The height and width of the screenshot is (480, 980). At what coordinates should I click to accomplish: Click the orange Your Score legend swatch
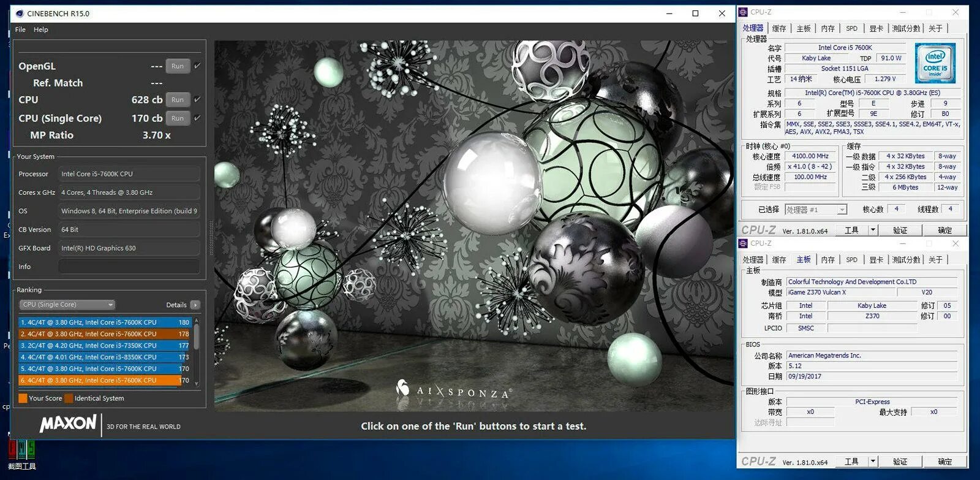[x=23, y=398]
